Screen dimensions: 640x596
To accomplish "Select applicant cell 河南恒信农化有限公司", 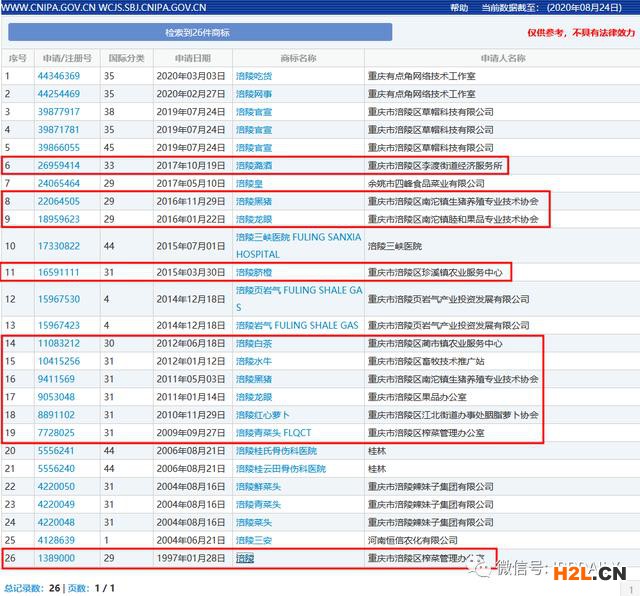I will pos(413,540).
